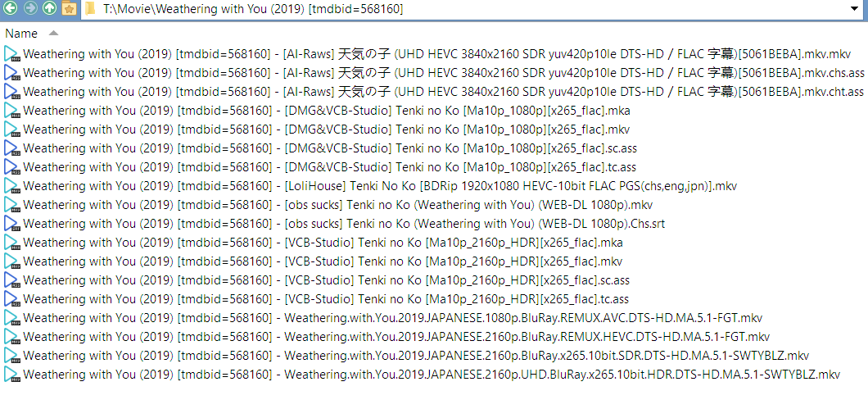Select 2160p.UHD.BluRay.x265.10bit.HDR SWTYBLZ filename
The height and width of the screenshot is (409, 868).
pos(432,375)
